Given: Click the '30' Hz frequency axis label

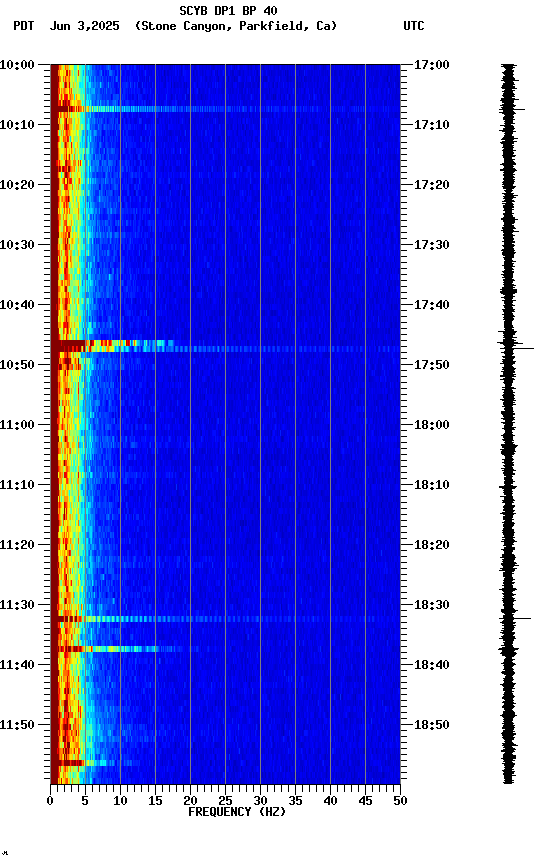Looking at the screenshot, I should [260, 801].
